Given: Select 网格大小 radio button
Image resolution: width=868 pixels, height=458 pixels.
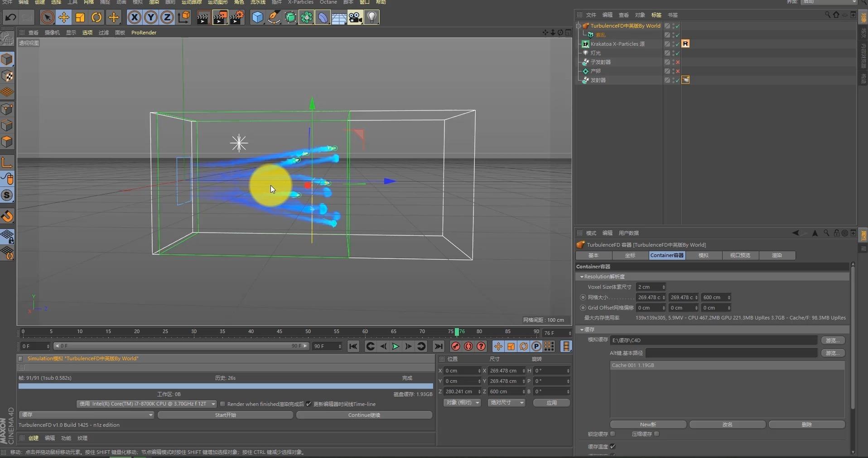Looking at the screenshot, I should (583, 297).
